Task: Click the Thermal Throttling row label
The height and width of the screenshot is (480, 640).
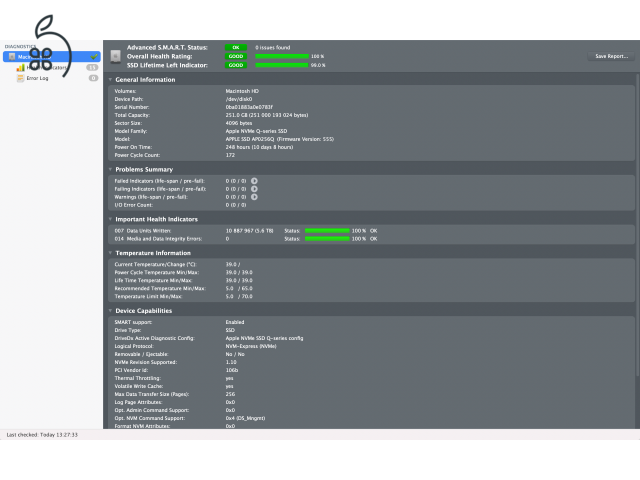Action: pos(138,378)
